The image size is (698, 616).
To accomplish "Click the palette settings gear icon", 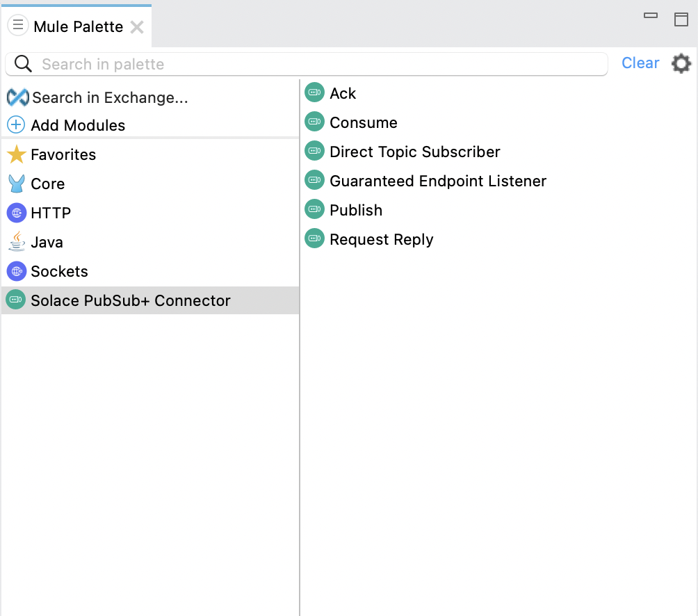I will 681,64.
